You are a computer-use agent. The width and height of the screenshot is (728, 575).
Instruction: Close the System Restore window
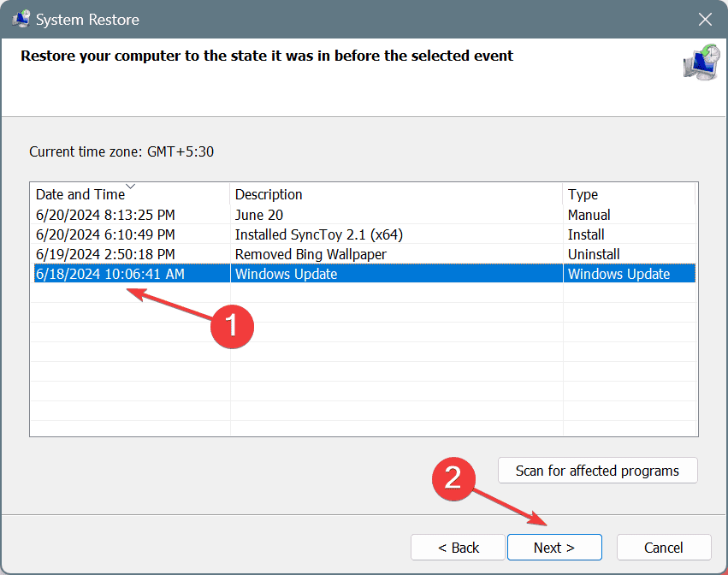(704, 19)
